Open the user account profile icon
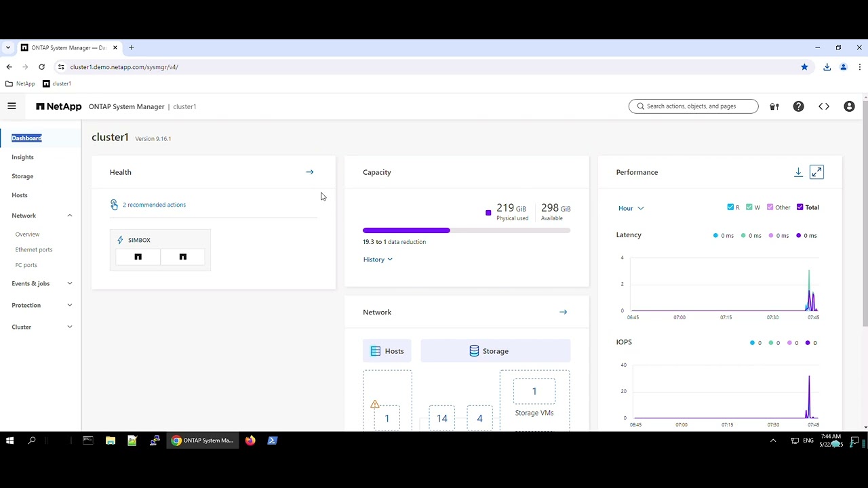This screenshot has width=868, height=488. [x=849, y=106]
